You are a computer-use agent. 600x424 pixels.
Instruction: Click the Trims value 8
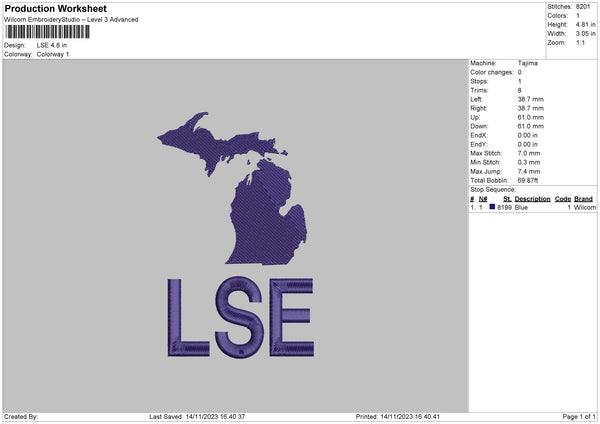click(520, 90)
